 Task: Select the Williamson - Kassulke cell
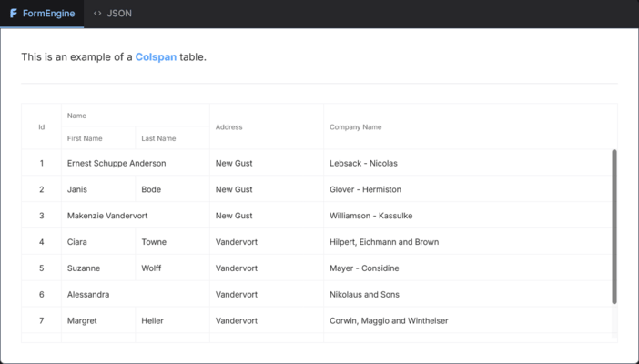[x=468, y=216]
